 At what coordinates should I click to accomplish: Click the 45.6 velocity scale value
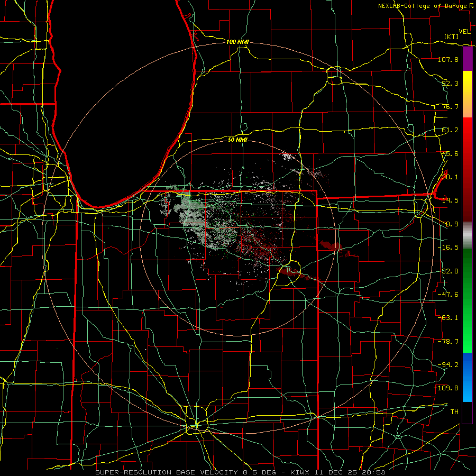(450, 153)
